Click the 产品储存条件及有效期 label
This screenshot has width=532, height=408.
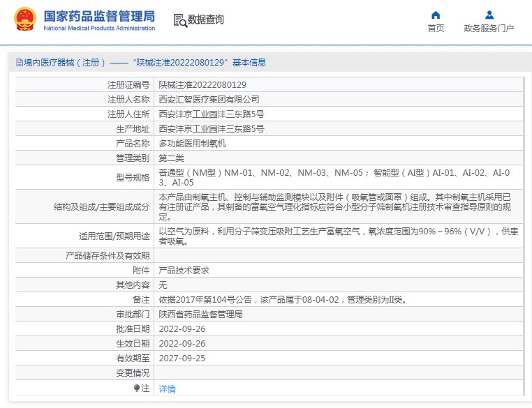click(x=108, y=255)
